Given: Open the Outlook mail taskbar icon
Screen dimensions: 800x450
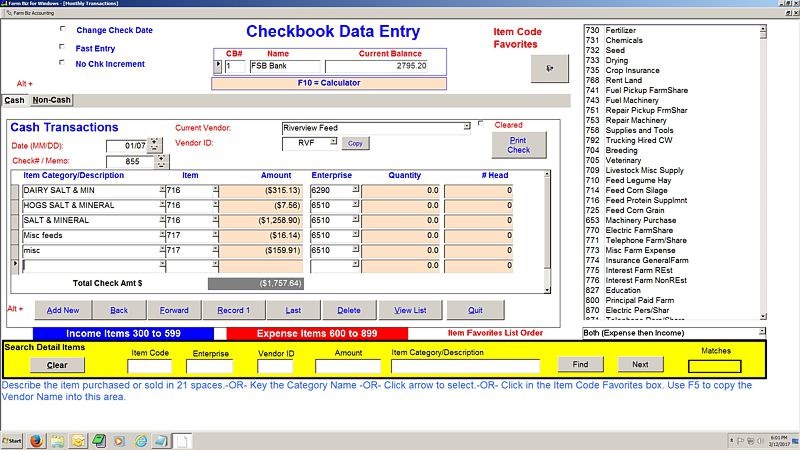Looking at the screenshot, I should pos(78,440).
